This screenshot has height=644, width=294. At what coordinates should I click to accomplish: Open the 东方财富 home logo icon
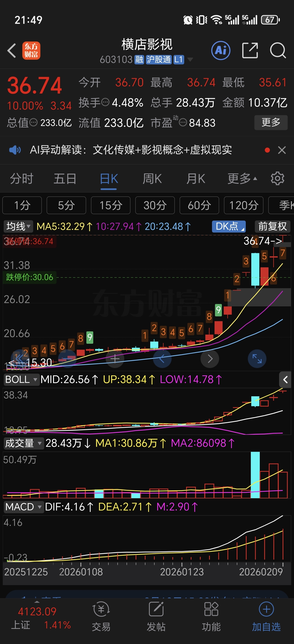coord(31,51)
